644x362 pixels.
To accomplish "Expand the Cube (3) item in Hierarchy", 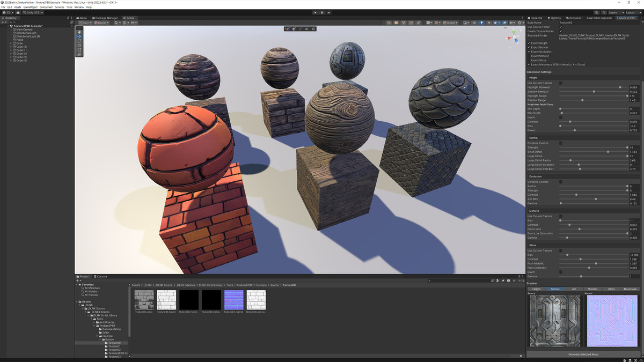I will click(11, 47).
